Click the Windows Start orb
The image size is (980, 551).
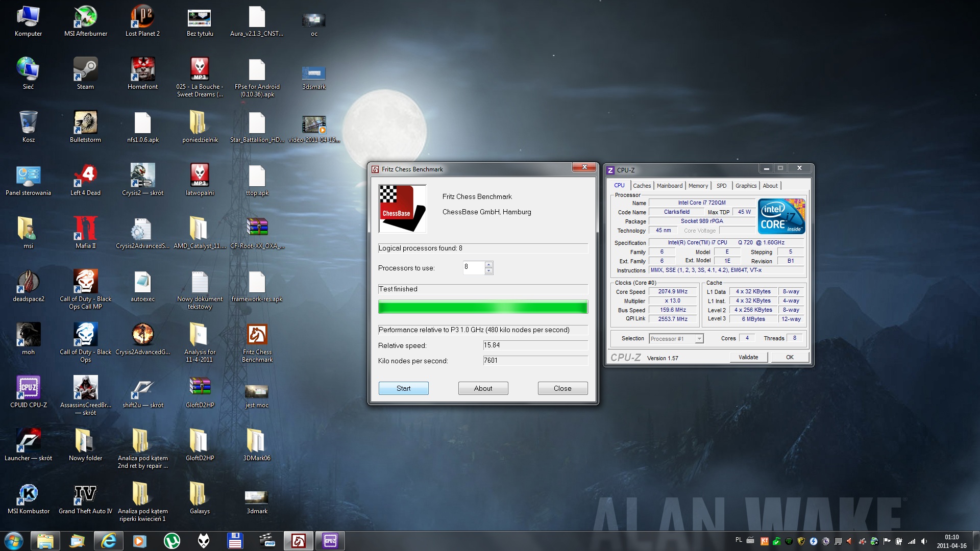click(x=14, y=541)
